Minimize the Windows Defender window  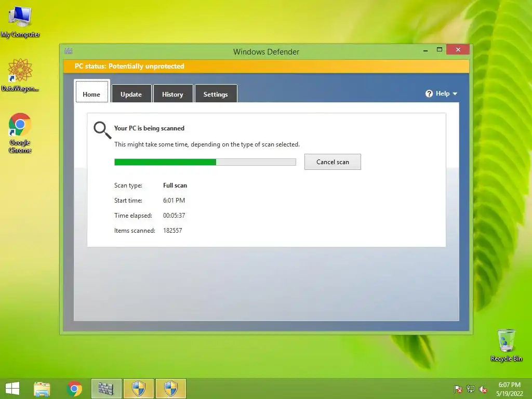click(425, 50)
